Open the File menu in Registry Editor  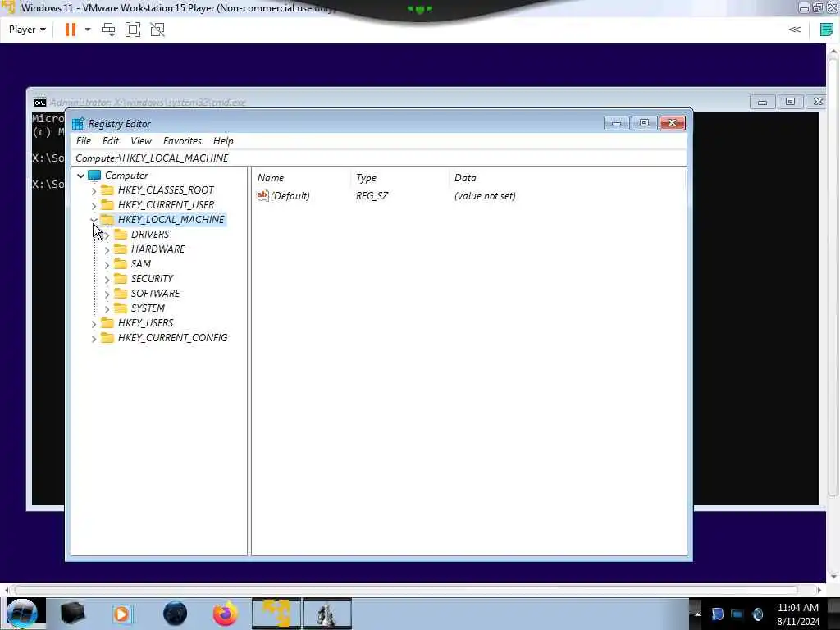(x=84, y=141)
